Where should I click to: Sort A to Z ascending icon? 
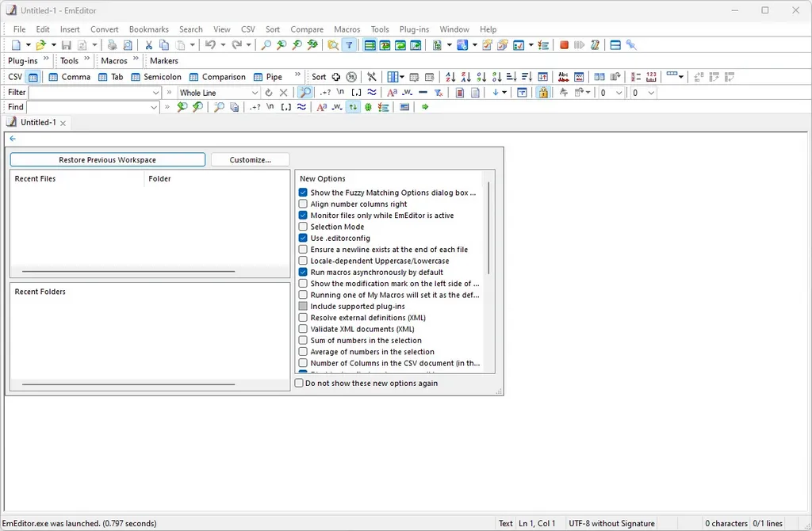point(450,77)
